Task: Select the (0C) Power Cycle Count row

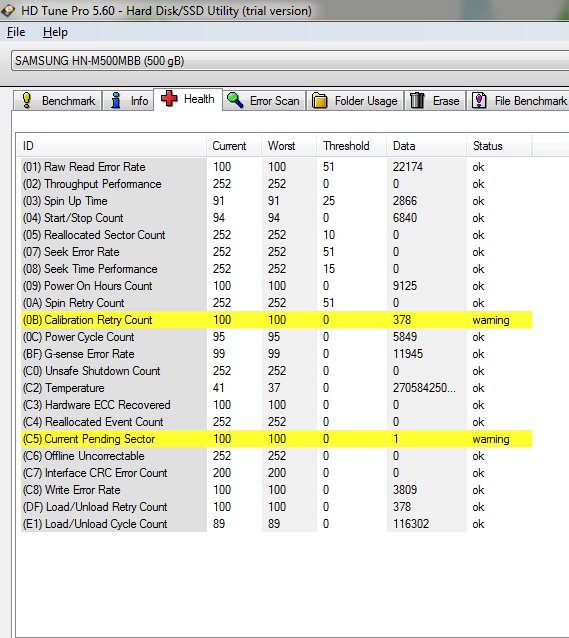Action: click(x=276, y=337)
